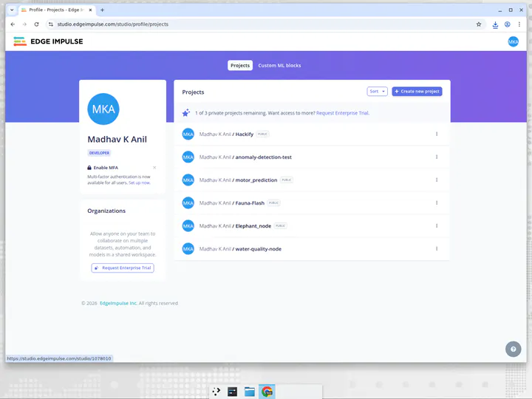This screenshot has width=532, height=399.
Task: Open the Elephant_node project
Action: point(253,225)
